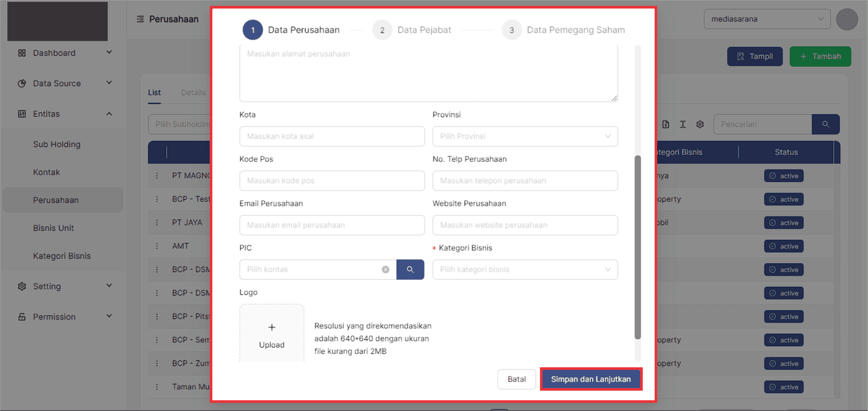Click the user avatar at top right
This screenshot has height=411, width=868.
click(847, 20)
